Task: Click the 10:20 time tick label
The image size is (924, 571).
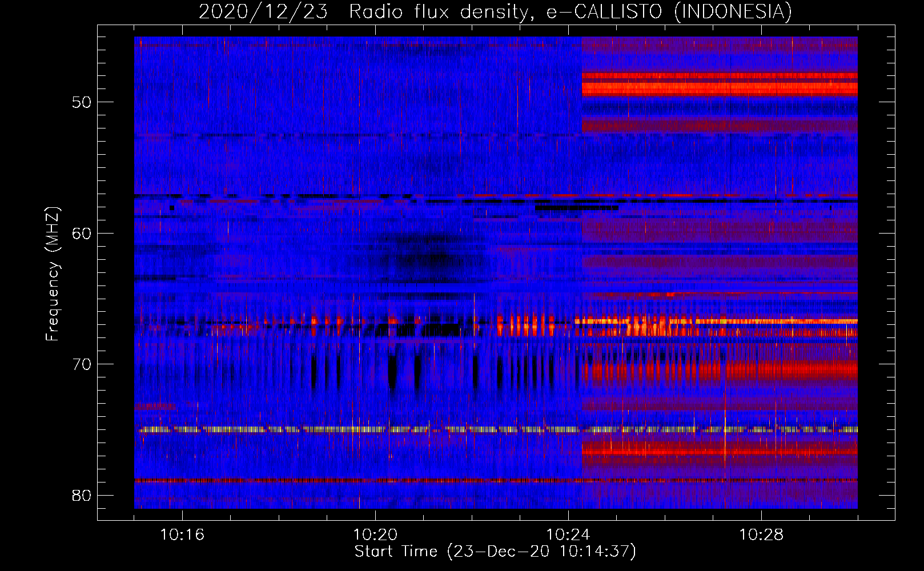Action: 375,534
